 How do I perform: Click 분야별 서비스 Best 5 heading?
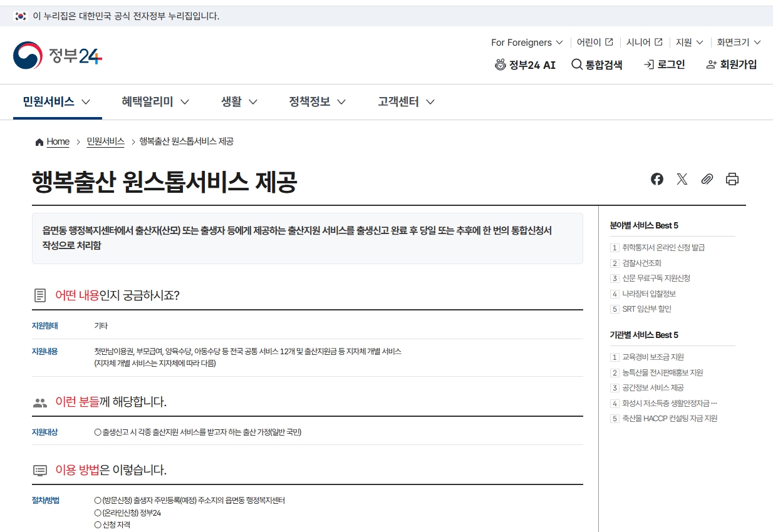[x=644, y=225]
